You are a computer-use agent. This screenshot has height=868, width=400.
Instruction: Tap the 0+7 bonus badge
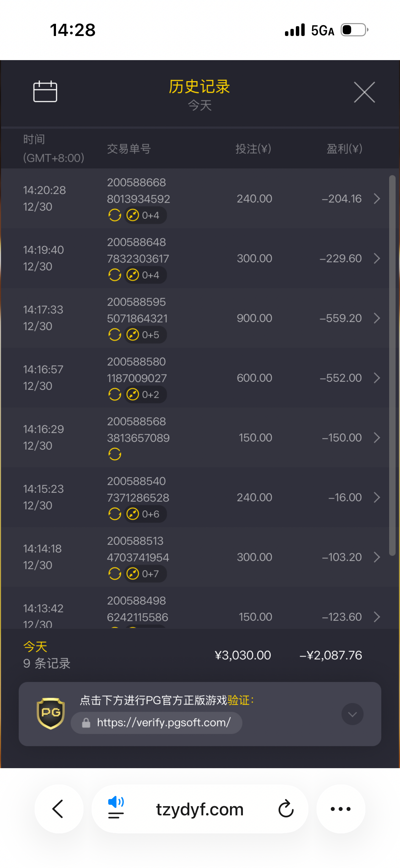146,574
